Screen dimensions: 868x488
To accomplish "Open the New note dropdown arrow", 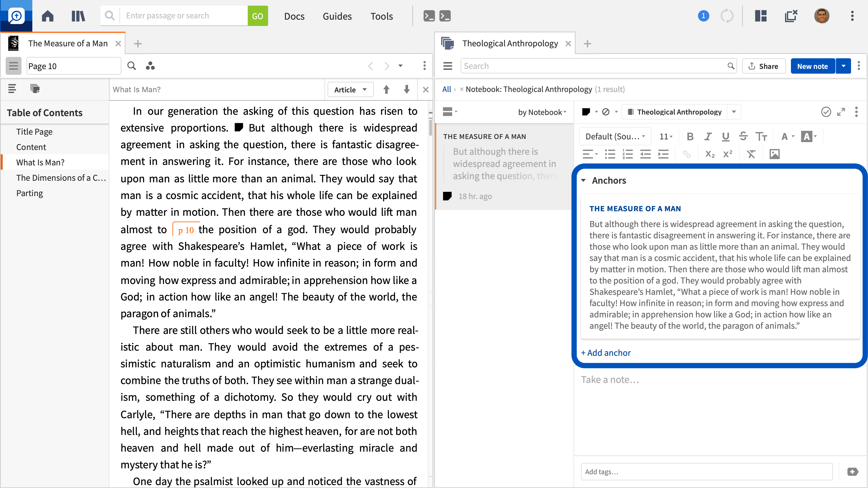I will pyautogui.click(x=843, y=66).
